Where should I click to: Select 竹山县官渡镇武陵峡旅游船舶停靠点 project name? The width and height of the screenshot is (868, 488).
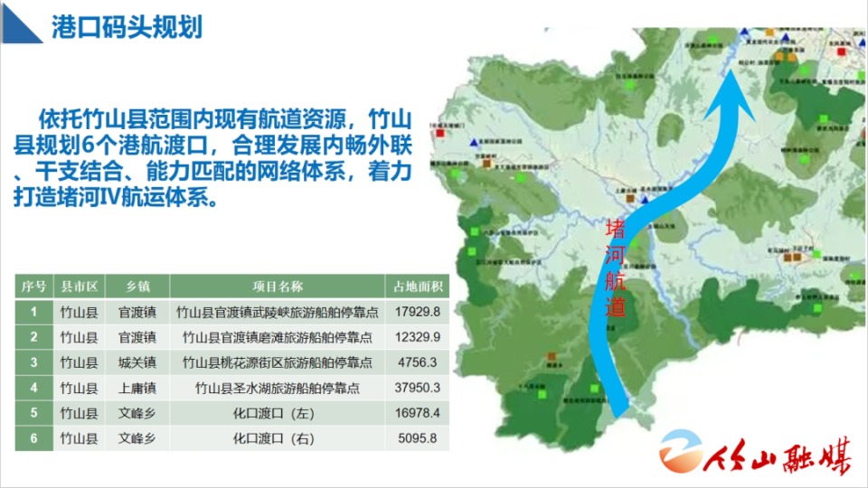pos(278,313)
